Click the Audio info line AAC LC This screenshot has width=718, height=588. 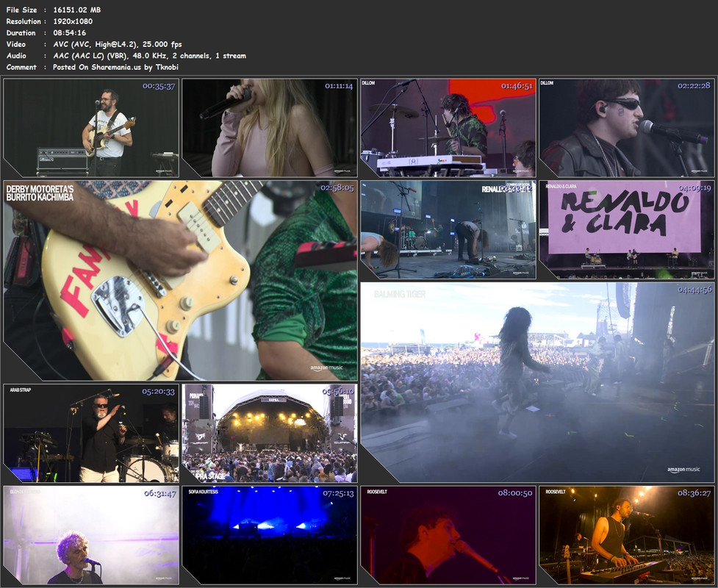(150, 55)
